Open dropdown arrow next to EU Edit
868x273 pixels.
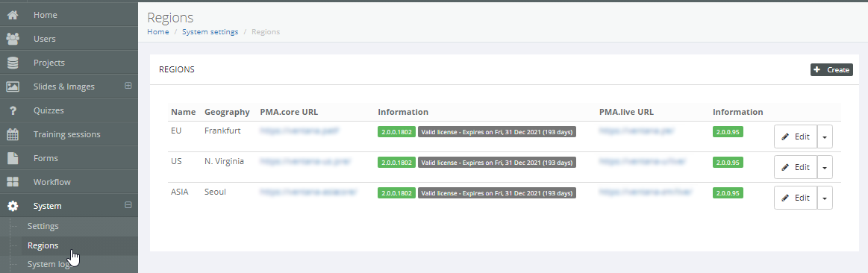point(825,136)
